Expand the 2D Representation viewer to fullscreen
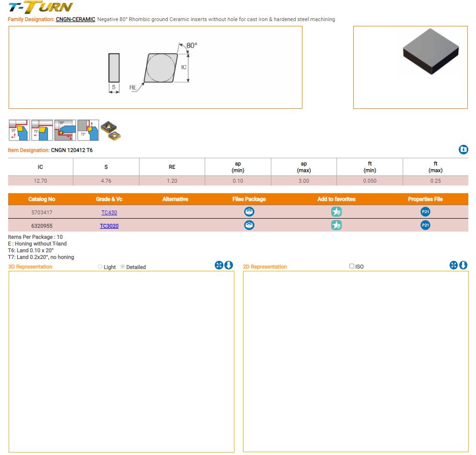 pyautogui.click(x=453, y=266)
